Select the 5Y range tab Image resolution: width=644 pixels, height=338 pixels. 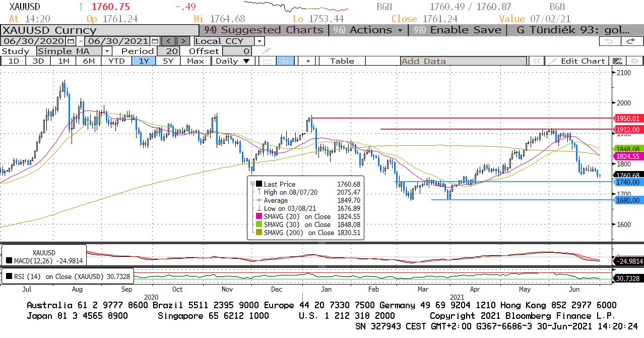(x=168, y=61)
